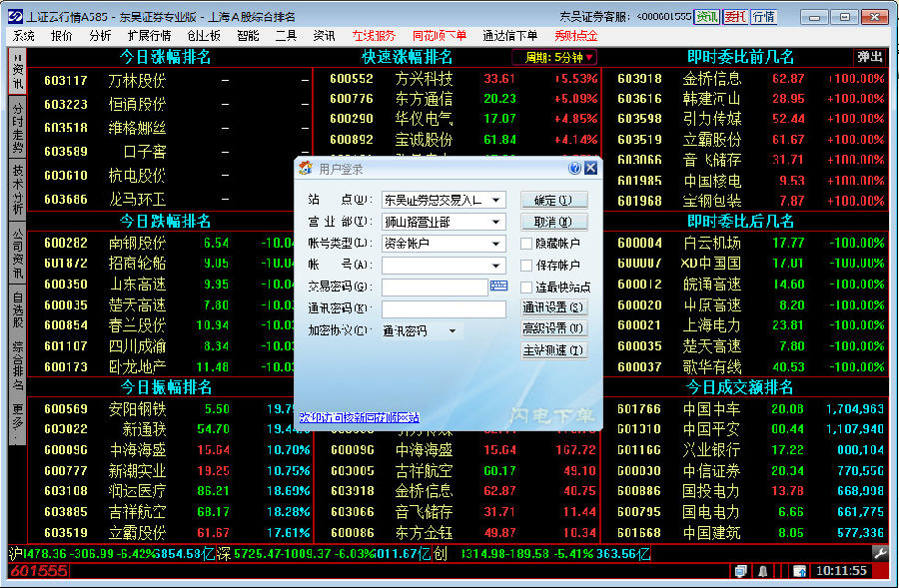899x588 pixels.
Task: Open the 报价 menu
Action: pos(61,36)
